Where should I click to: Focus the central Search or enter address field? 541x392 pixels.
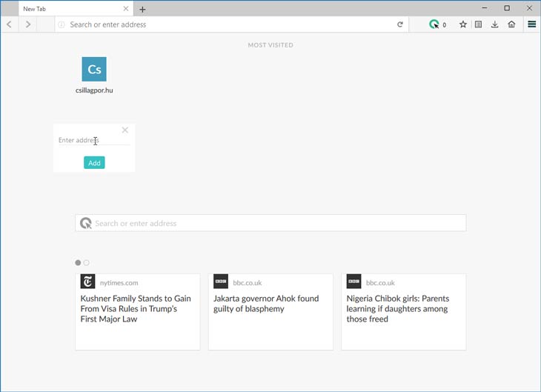(270, 223)
